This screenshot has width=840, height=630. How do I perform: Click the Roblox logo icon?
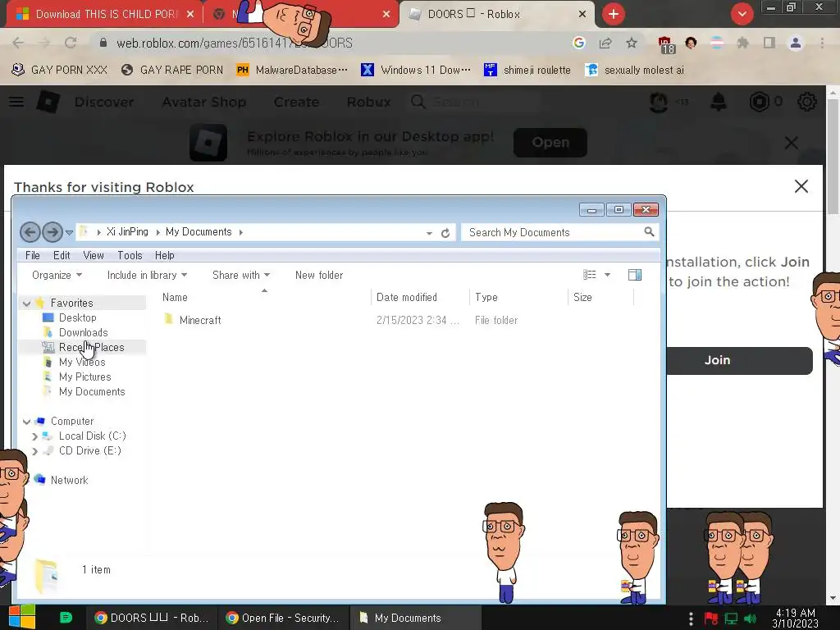coord(48,102)
